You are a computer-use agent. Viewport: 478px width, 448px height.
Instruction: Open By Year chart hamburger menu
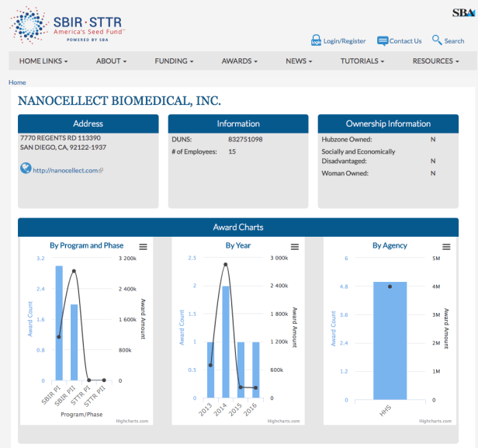tap(294, 246)
